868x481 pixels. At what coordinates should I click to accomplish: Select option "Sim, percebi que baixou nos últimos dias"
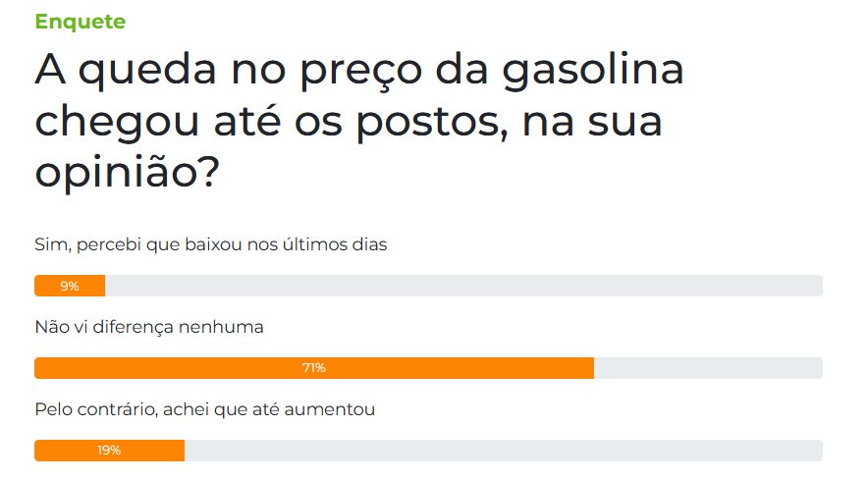click(211, 244)
